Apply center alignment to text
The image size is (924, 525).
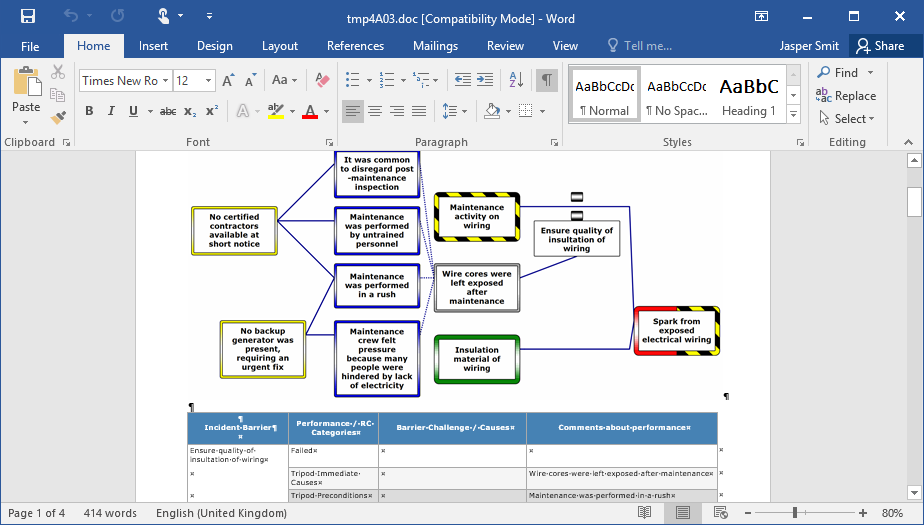point(375,111)
